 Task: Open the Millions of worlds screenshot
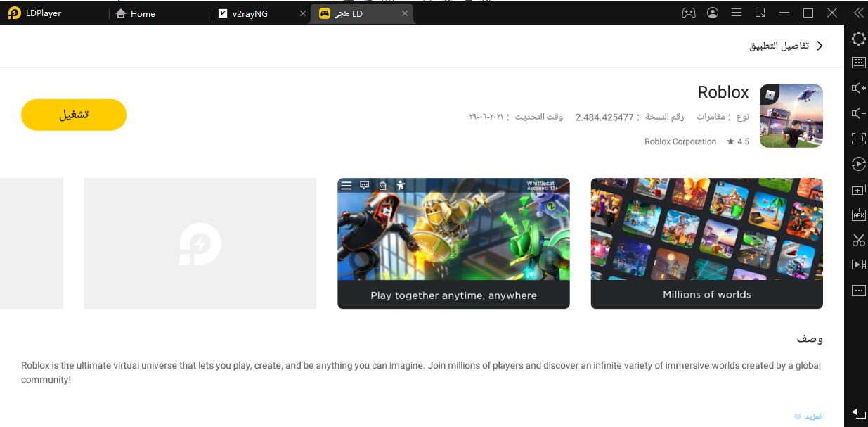(706, 243)
